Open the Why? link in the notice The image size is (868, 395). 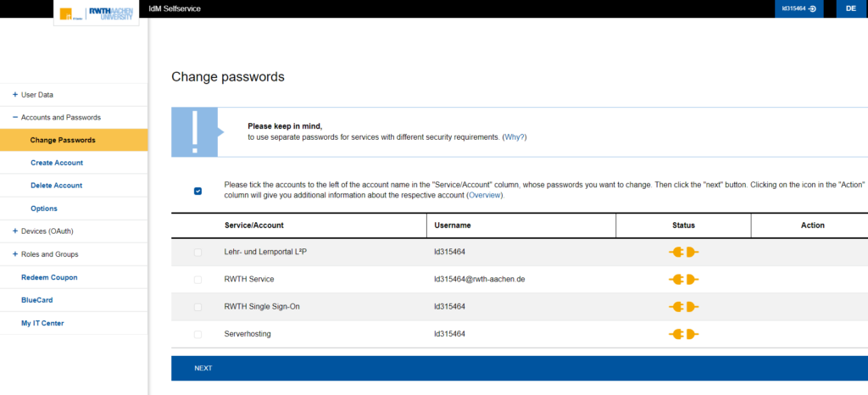(515, 136)
